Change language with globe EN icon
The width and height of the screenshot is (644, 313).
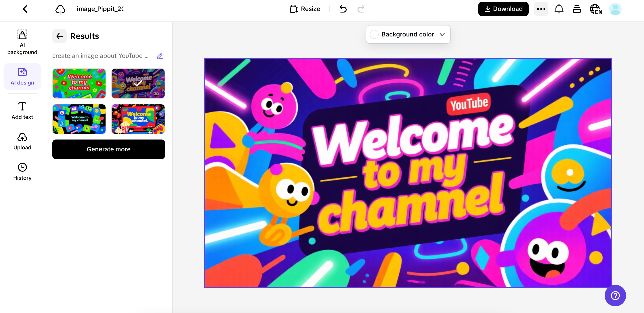(x=596, y=9)
